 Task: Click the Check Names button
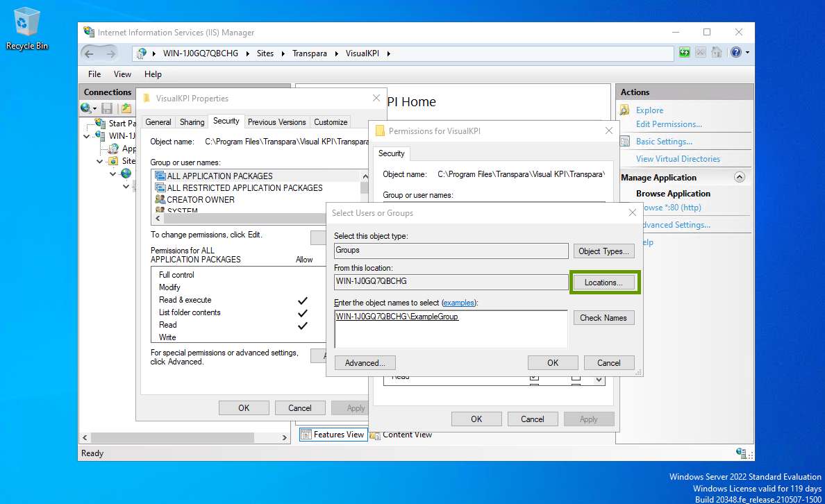click(x=603, y=318)
